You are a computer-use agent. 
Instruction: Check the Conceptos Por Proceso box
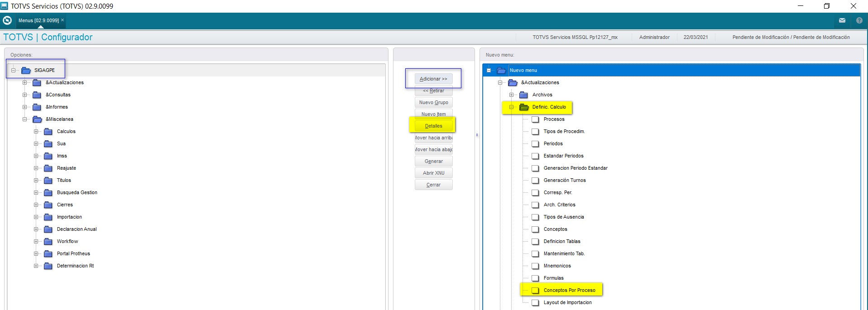click(535, 291)
